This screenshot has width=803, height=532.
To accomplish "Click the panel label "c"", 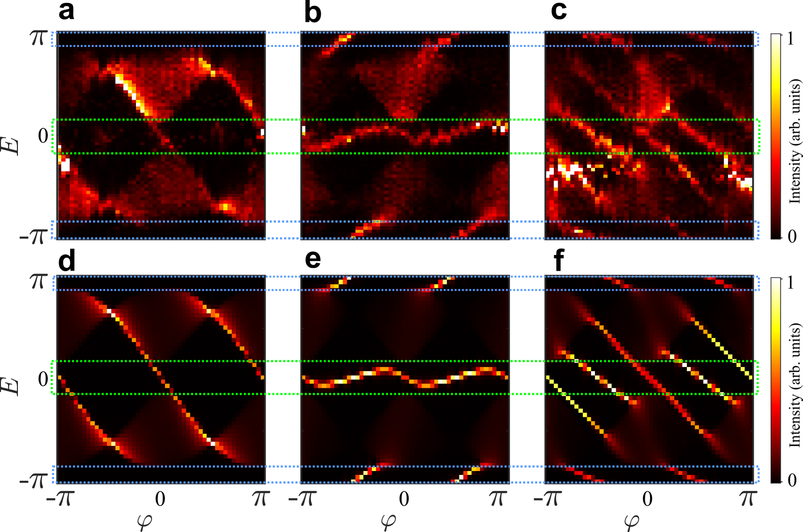I will [x=559, y=11].
